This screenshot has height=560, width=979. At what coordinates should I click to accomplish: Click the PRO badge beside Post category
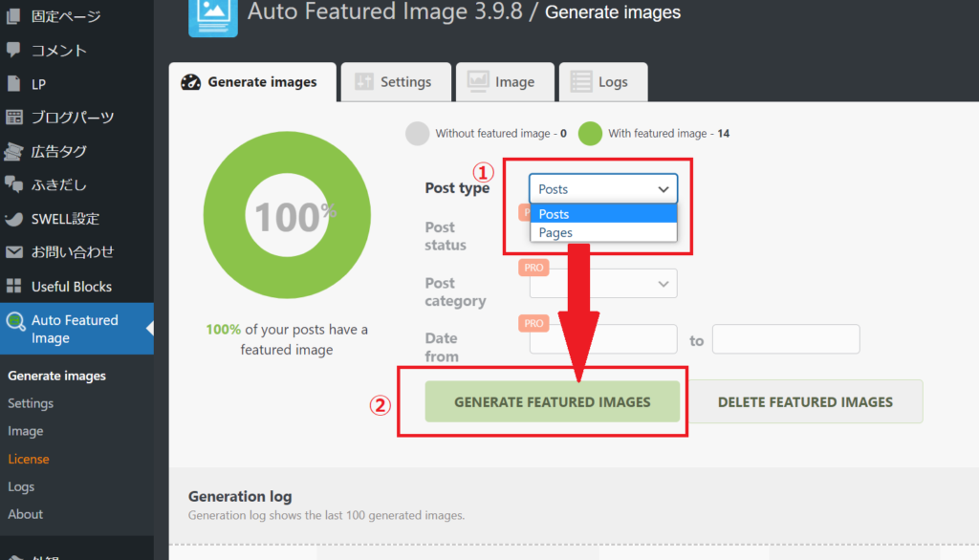(533, 268)
